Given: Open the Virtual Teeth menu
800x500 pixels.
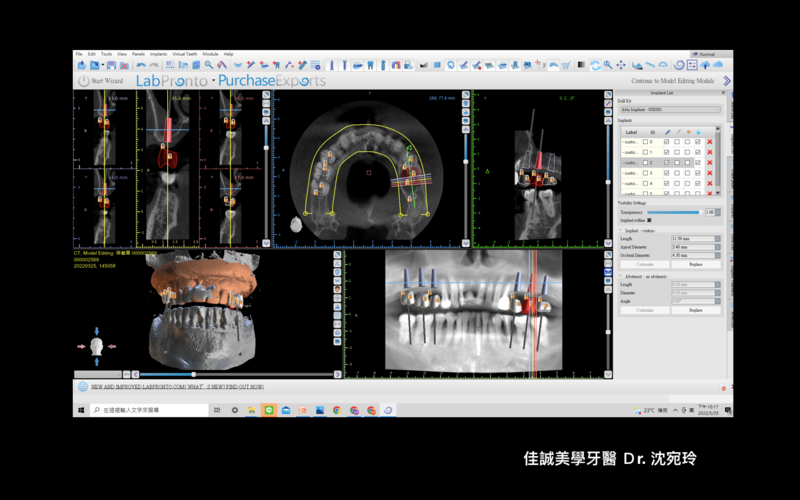Looking at the screenshot, I should (x=185, y=54).
